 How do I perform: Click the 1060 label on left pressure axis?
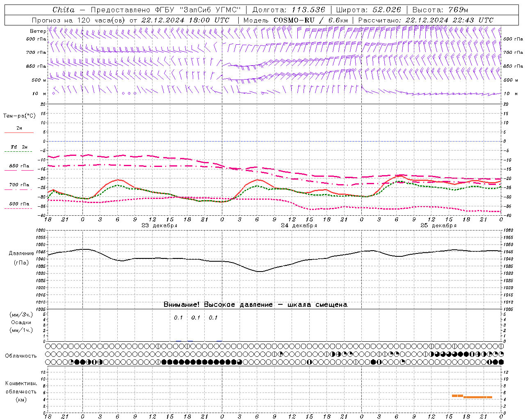[41, 230]
